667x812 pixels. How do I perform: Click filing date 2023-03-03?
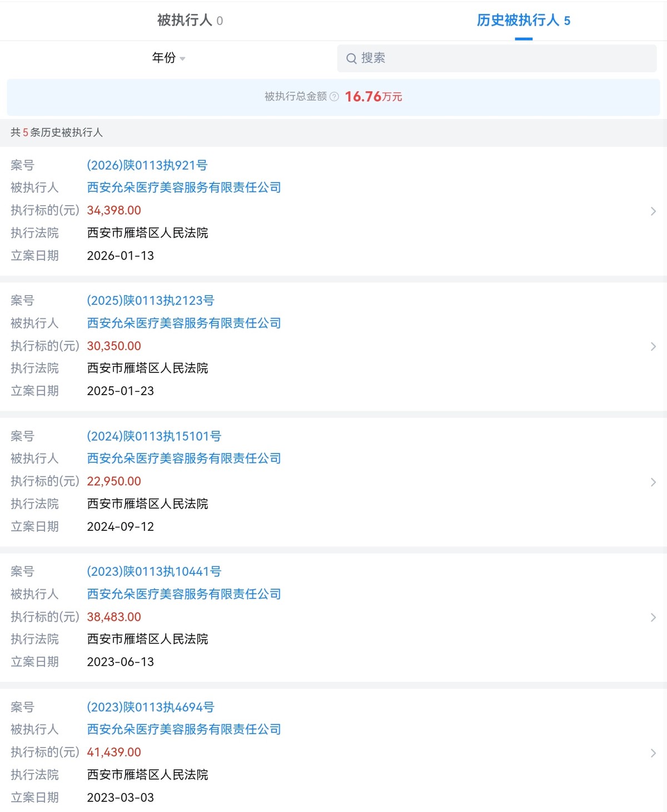pos(121,798)
